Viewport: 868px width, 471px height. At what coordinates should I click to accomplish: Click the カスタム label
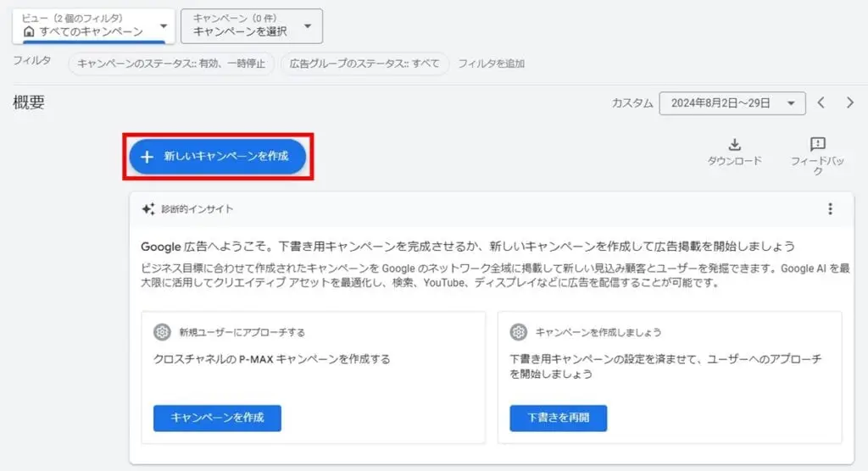tap(632, 103)
